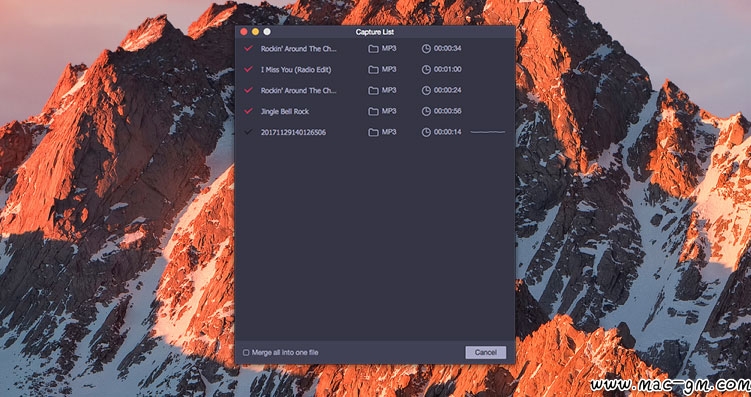Open folder icon for 20171129140126506 recording

pyautogui.click(x=373, y=133)
